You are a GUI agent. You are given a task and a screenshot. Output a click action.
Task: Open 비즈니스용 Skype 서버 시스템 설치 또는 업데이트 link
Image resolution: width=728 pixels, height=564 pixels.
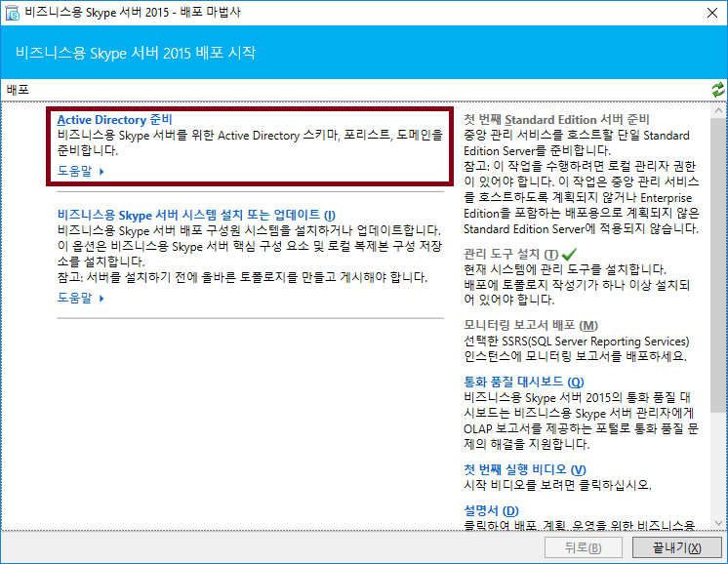196,215
